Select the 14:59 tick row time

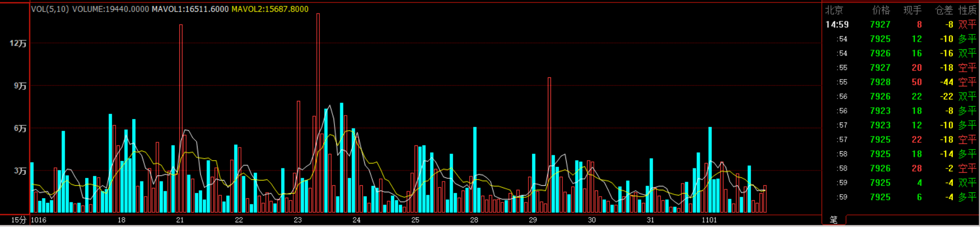pyautogui.click(x=837, y=25)
